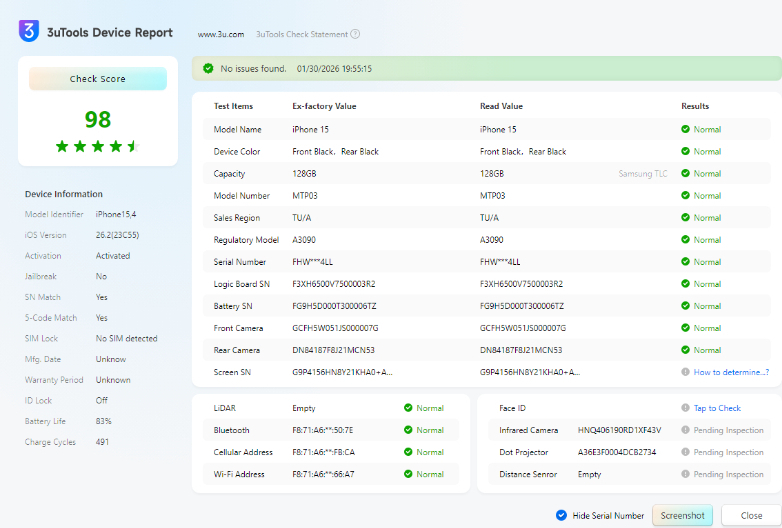
Task: Click the 'Results' column header
Action: coord(695,106)
